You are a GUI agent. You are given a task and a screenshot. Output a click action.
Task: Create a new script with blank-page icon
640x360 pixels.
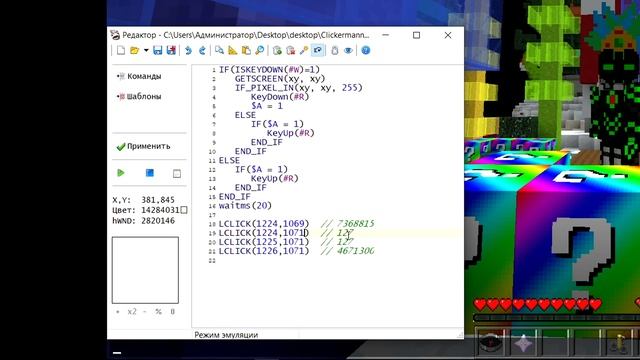pyautogui.click(x=121, y=50)
